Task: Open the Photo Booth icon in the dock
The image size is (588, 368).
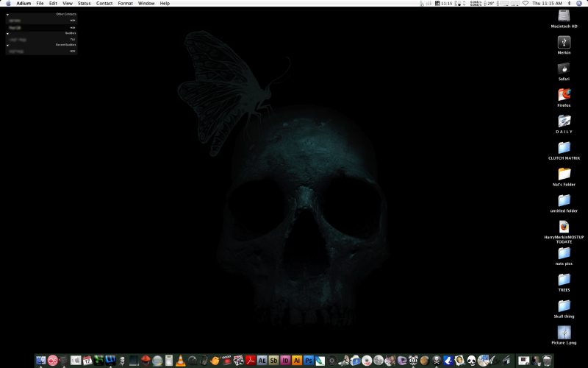Action: 238,361
